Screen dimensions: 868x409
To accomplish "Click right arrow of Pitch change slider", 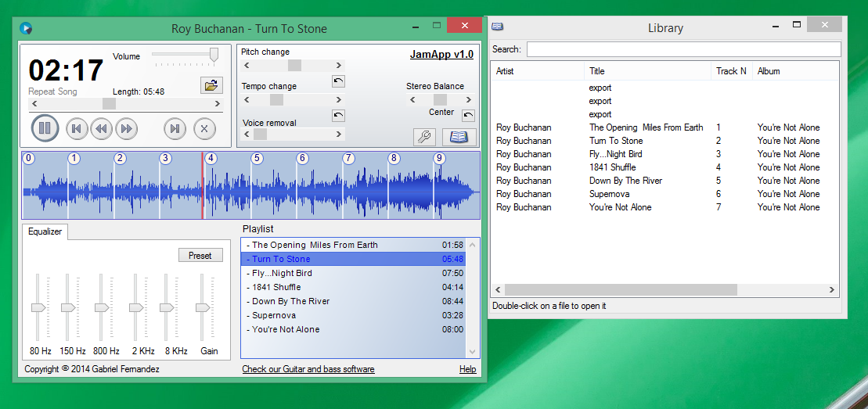I will click(x=339, y=66).
